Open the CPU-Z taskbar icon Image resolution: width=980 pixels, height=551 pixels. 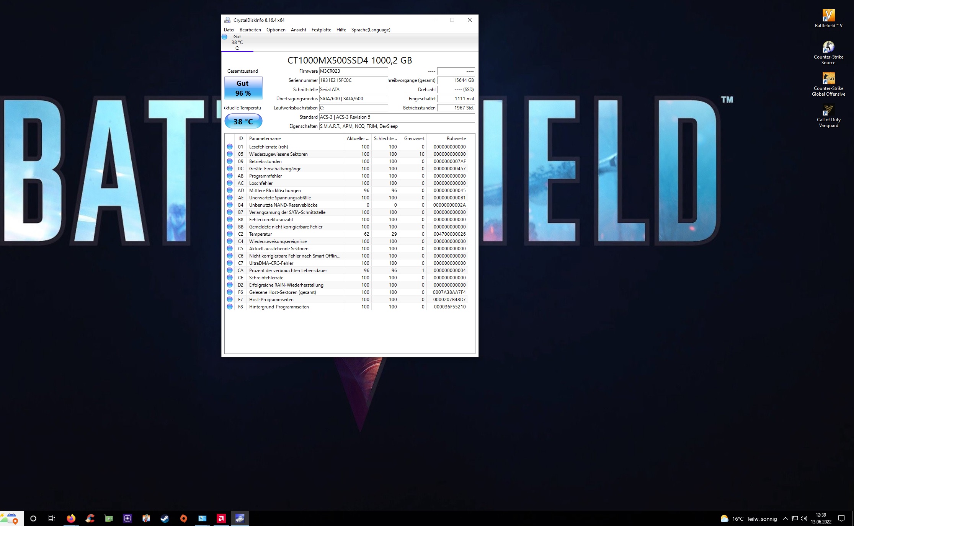127,518
